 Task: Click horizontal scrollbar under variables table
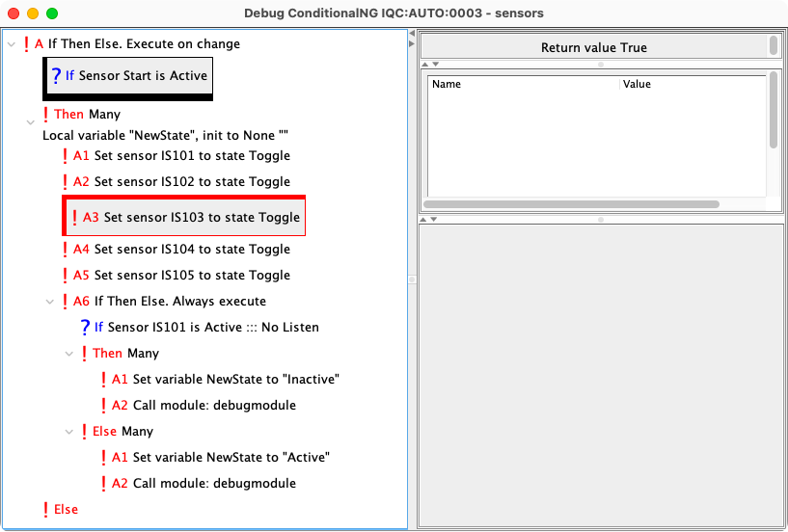click(x=571, y=204)
